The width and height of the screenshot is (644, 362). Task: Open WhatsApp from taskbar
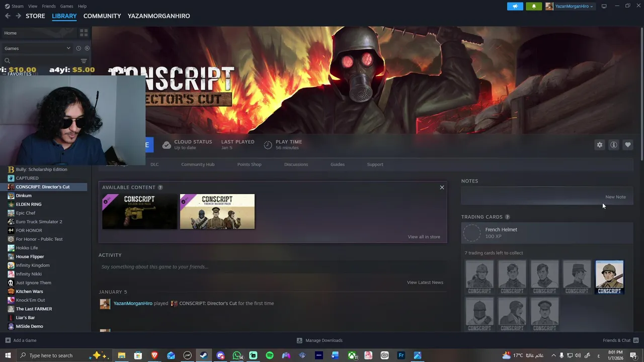point(237,355)
